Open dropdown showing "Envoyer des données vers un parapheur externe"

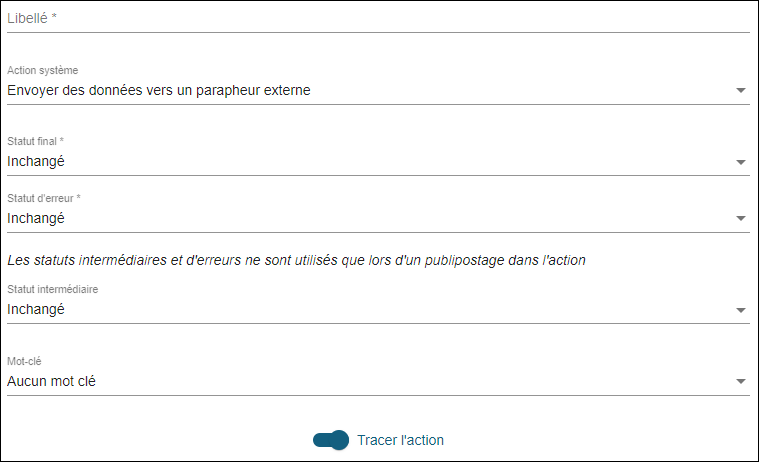159,90
